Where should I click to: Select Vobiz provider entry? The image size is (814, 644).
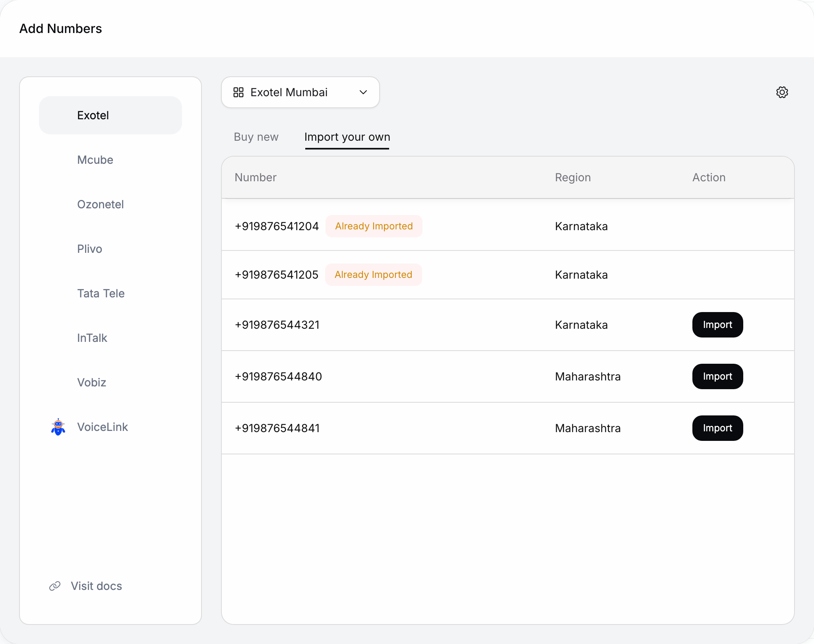[110, 382]
